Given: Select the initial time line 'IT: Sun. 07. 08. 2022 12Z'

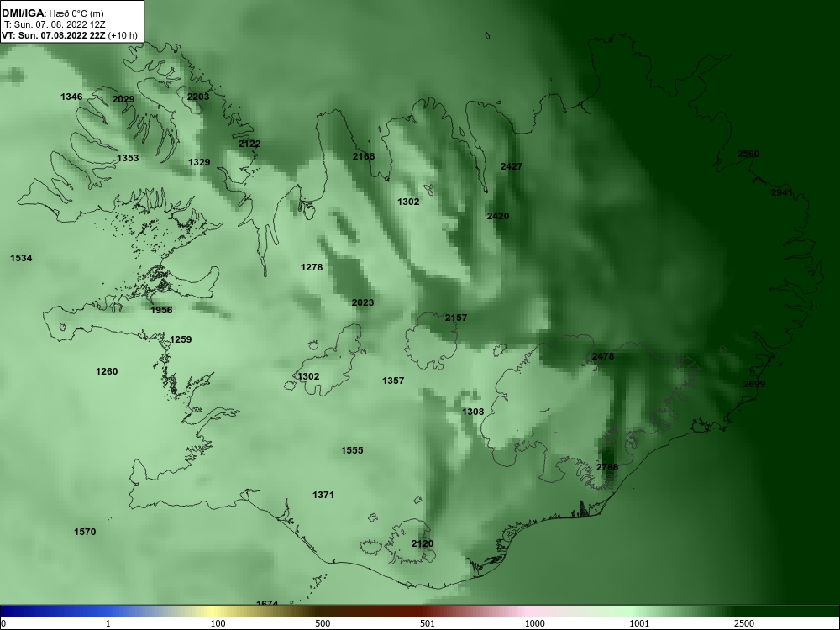Looking at the screenshot, I should [52, 24].
